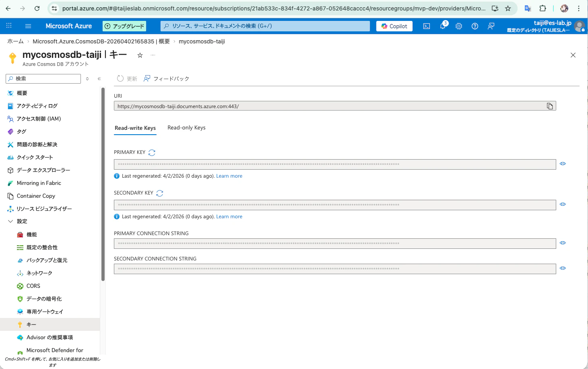Open the Microsoft.Azure.CosmosDB deployment breadcrumb

(x=101, y=41)
